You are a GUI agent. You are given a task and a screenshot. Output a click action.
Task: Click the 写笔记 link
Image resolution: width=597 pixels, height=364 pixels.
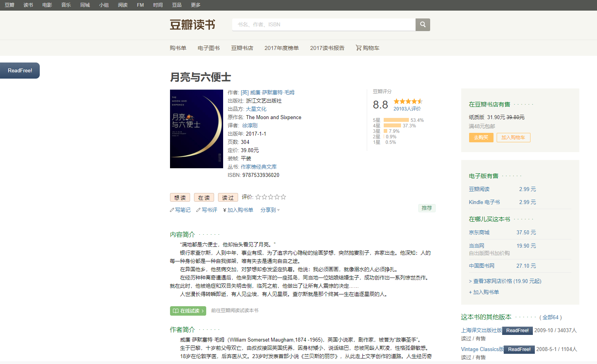[183, 210]
